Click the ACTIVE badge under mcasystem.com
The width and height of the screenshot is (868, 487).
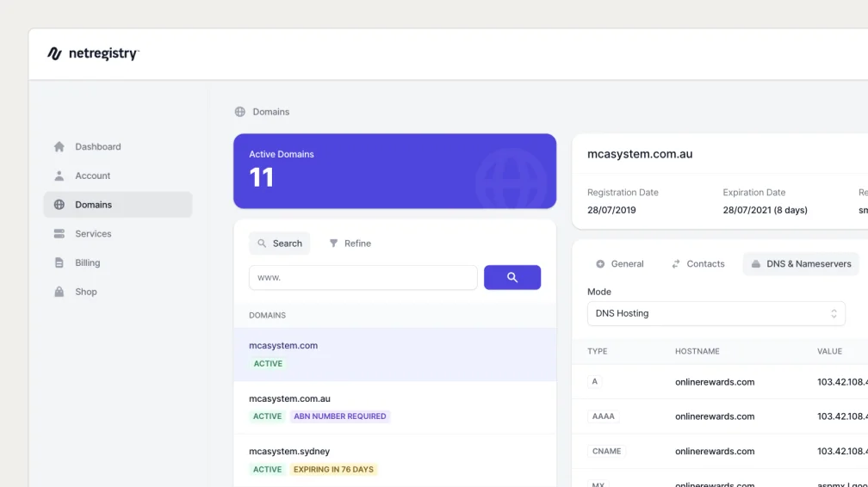click(x=268, y=364)
